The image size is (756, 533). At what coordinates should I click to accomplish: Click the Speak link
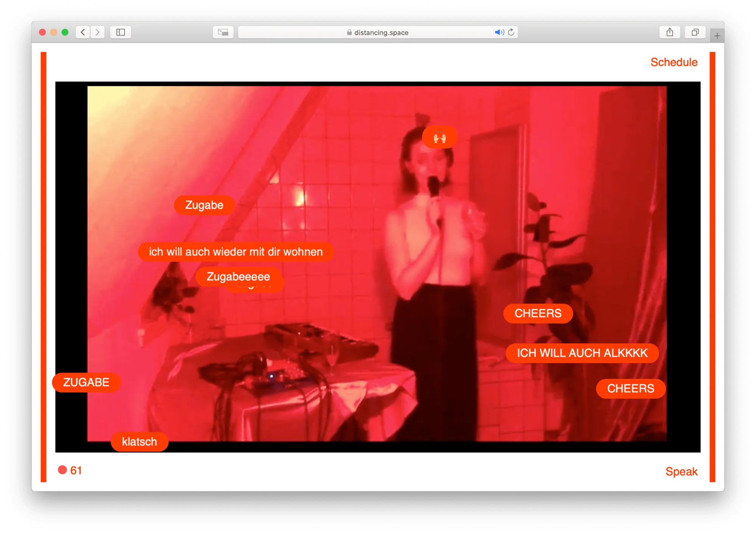pos(681,471)
